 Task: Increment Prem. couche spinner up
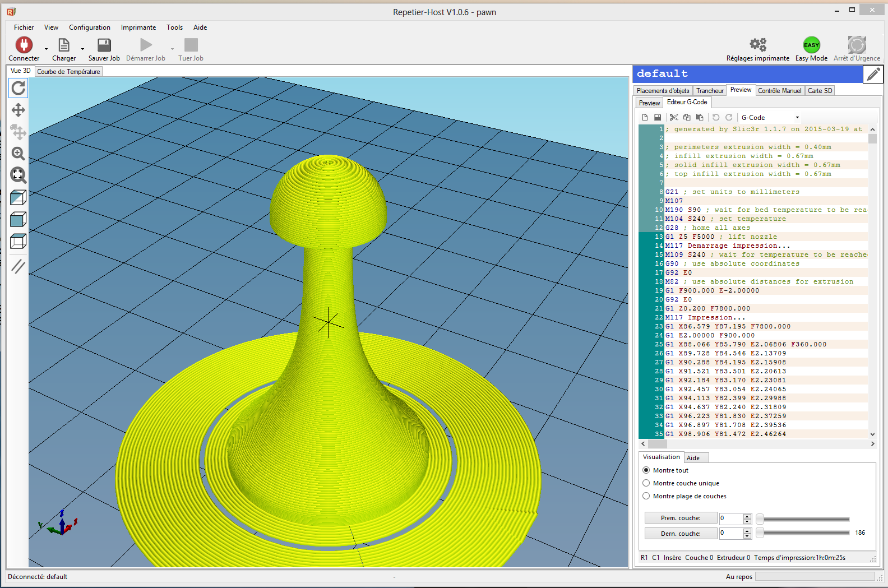[747, 516]
